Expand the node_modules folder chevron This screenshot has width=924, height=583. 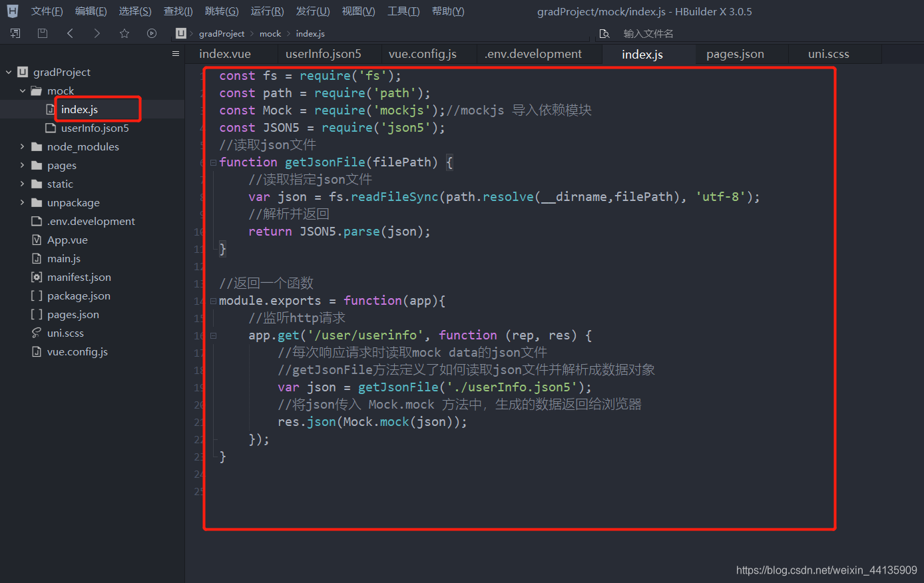[23, 146]
